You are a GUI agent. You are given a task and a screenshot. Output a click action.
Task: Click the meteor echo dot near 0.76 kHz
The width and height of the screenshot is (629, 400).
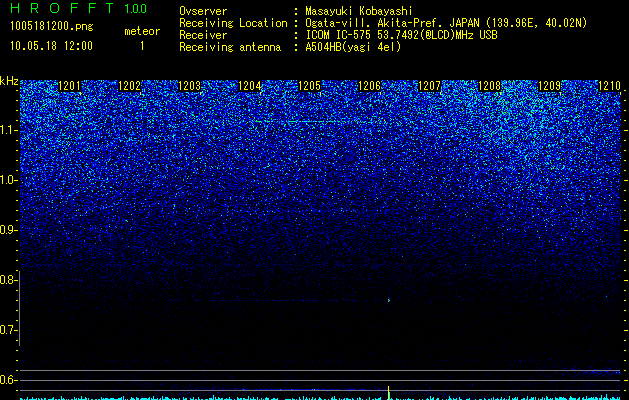pyautogui.click(x=389, y=300)
